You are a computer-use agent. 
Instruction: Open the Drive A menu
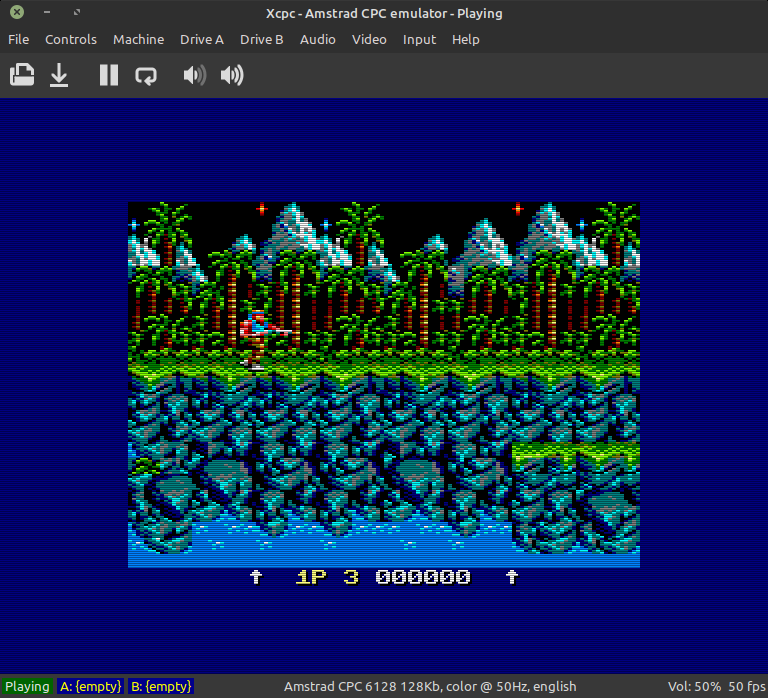[x=202, y=40]
